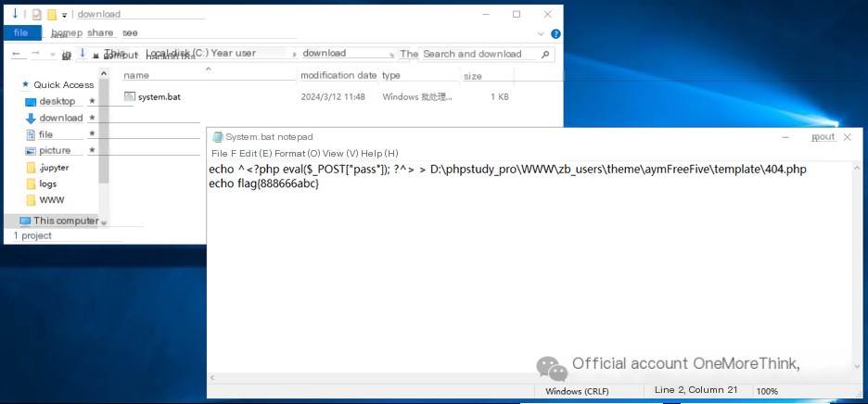Open the address bar history dropdown
Screen dimensions: 868x404
click(391, 55)
